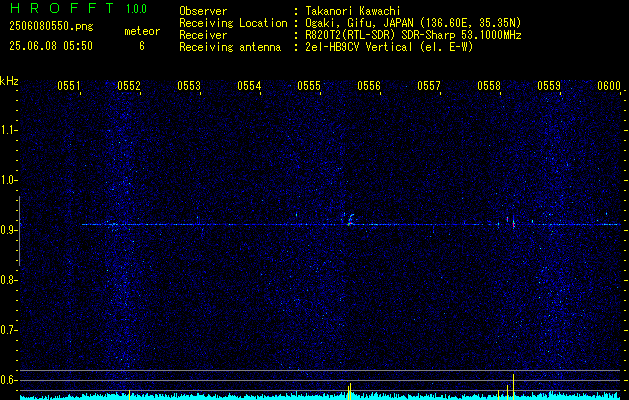Click the 0.6 kHz frequency label
Image resolution: width=629 pixels, height=400 pixels.
[x=8, y=380]
